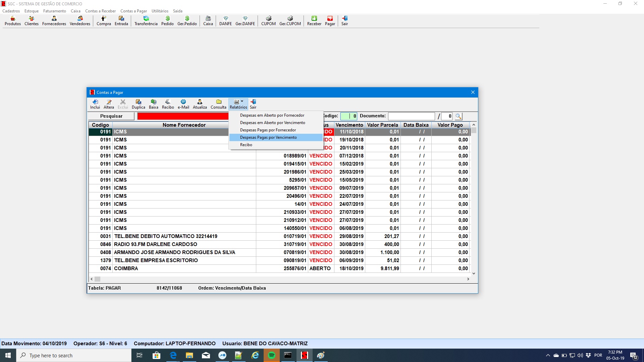Image resolution: width=644 pixels, height=362 pixels.
Task: Click the table's vertical scrollbar down arrow
Action: point(474,274)
